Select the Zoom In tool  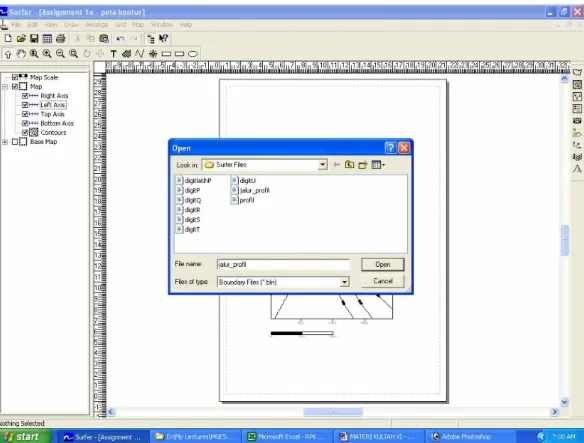pos(47,54)
